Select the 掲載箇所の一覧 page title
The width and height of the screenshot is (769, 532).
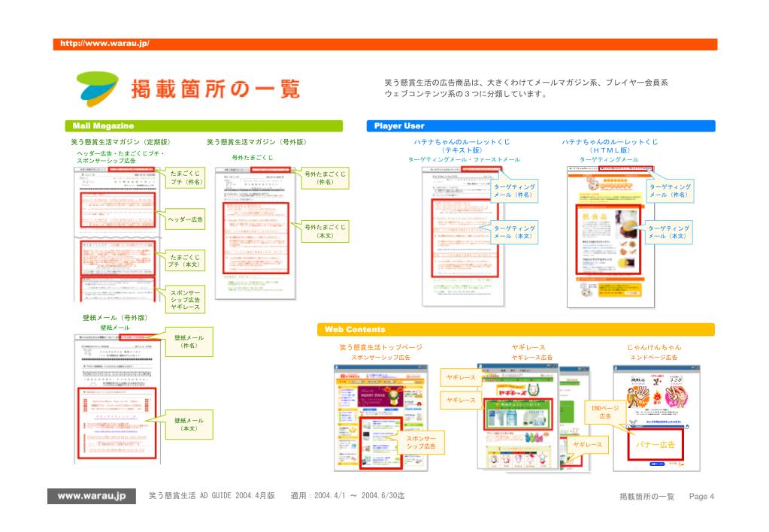point(215,89)
